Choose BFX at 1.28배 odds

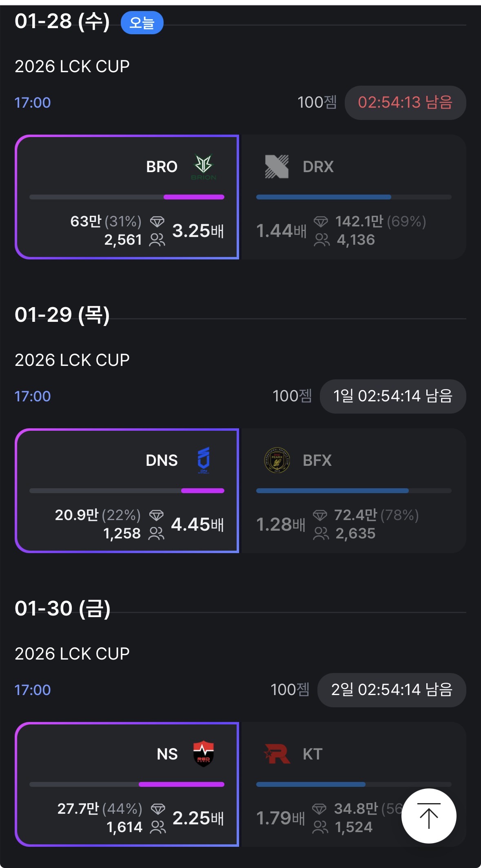tap(353, 491)
